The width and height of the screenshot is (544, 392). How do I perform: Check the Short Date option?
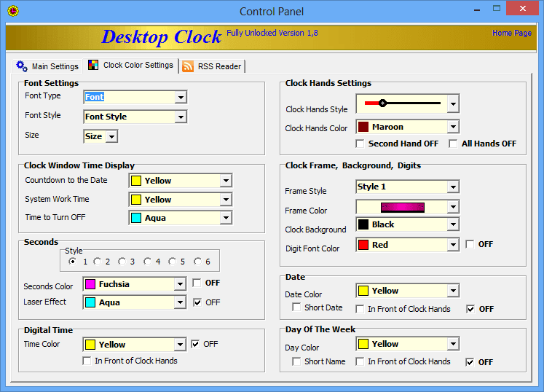[296, 308]
